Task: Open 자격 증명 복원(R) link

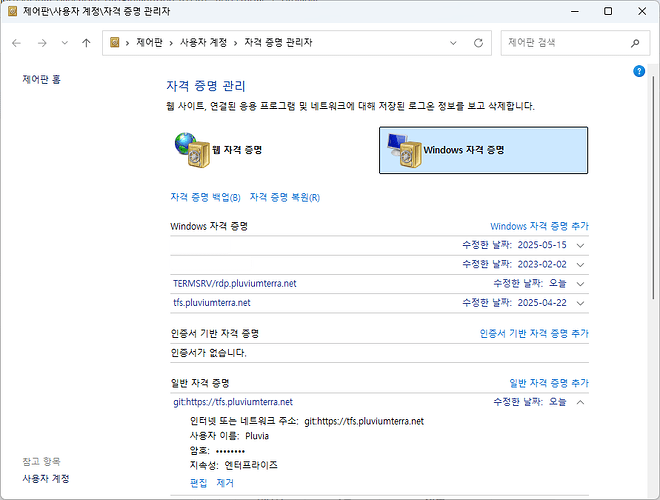Action: 285,197
